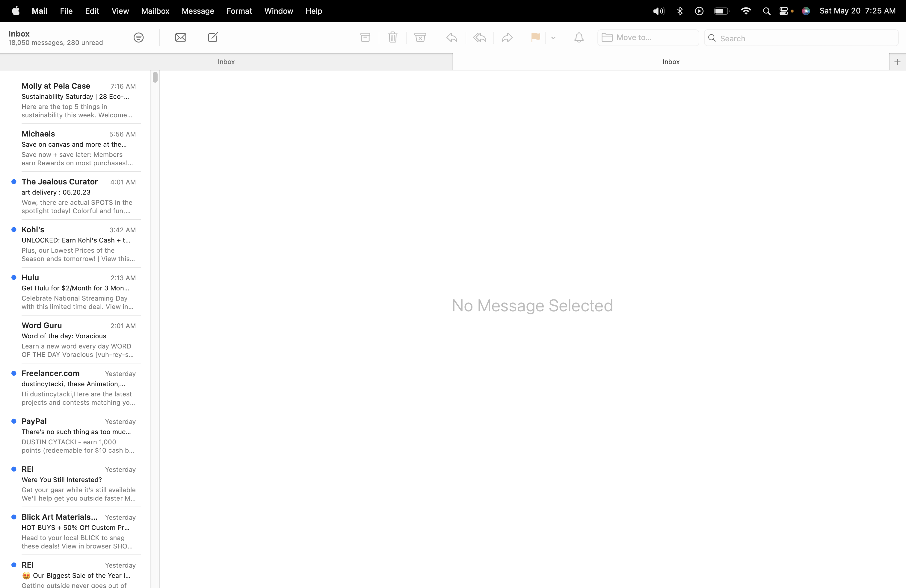Open the Help menu
The image size is (906, 588).
click(314, 11)
